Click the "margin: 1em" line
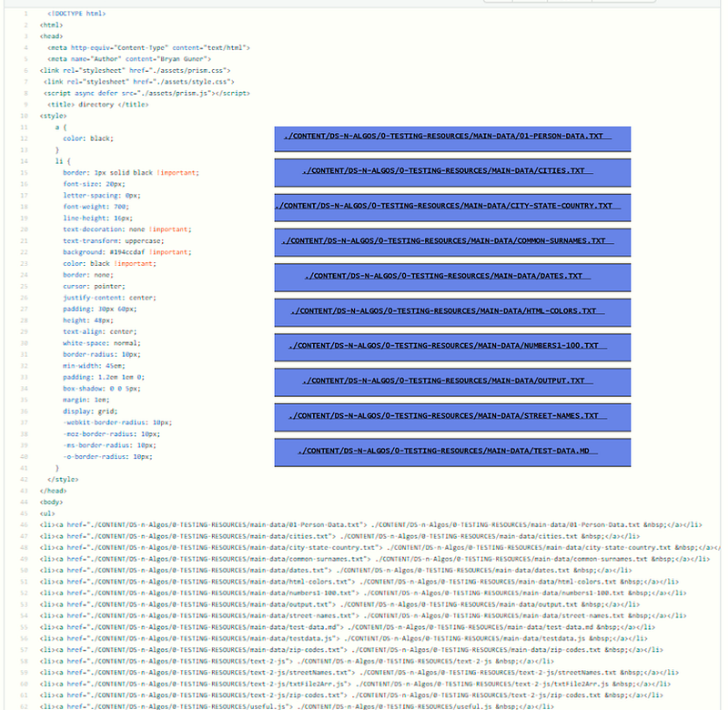 pos(86,400)
